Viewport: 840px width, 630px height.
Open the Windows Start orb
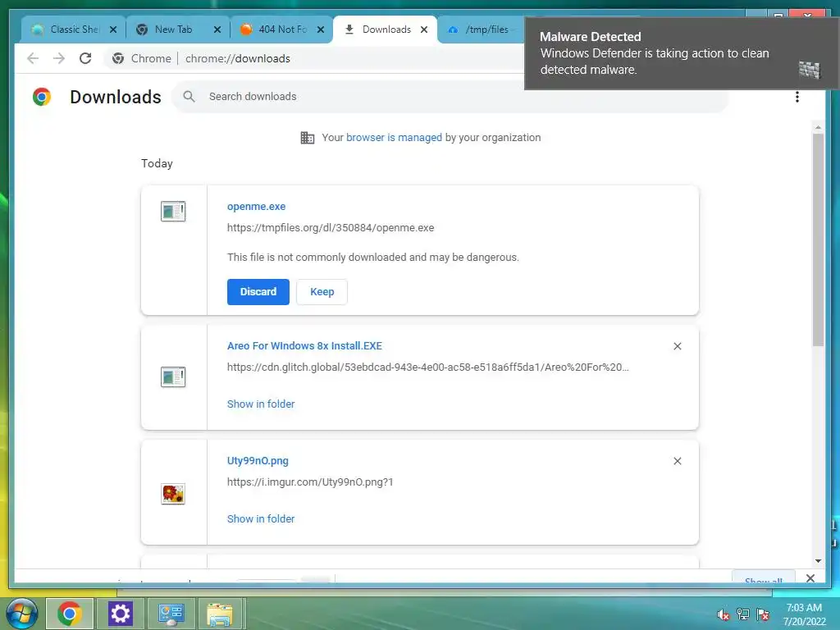tap(22, 614)
